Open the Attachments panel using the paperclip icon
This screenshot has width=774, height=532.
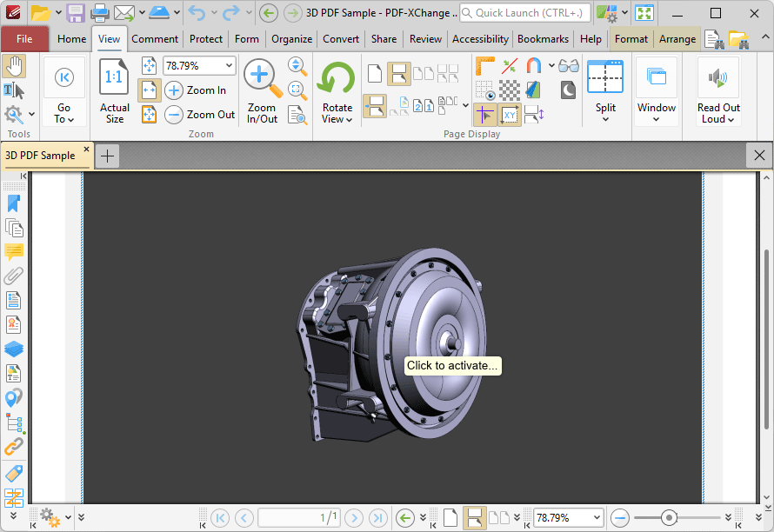coord(12,276)
